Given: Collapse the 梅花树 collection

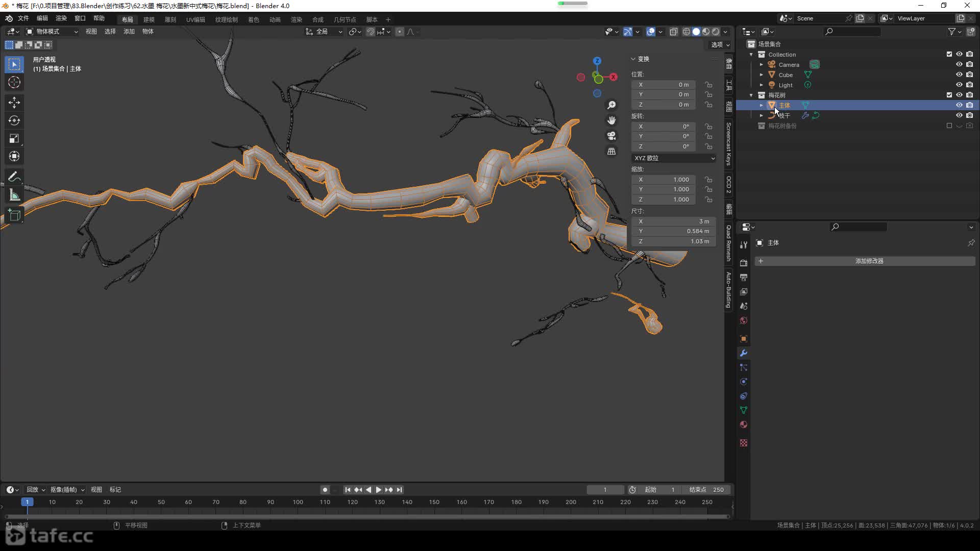Looking at the screenshot, I should coord(751,95).
